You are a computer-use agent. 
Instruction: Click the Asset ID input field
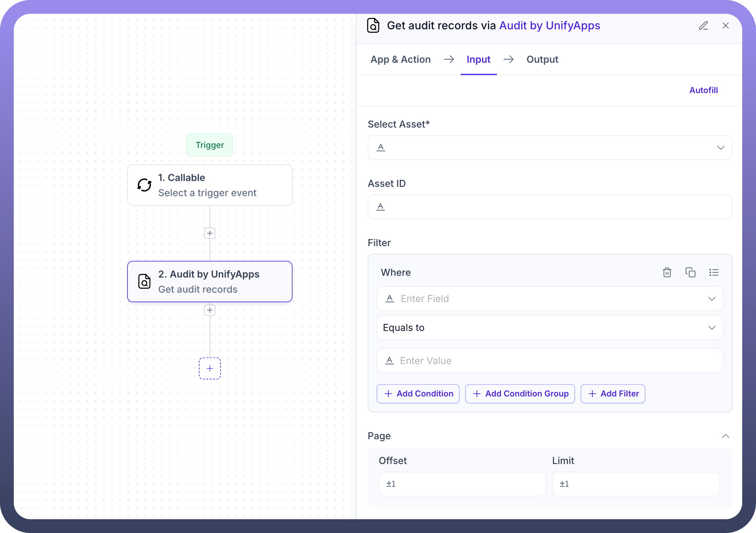pos(550,207)
